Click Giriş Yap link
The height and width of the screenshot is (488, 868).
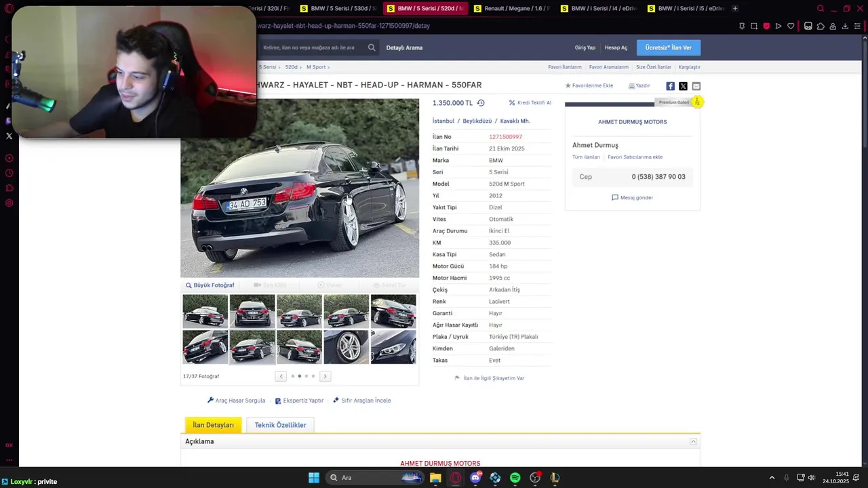pyautogui.click(x=585, y=47)
